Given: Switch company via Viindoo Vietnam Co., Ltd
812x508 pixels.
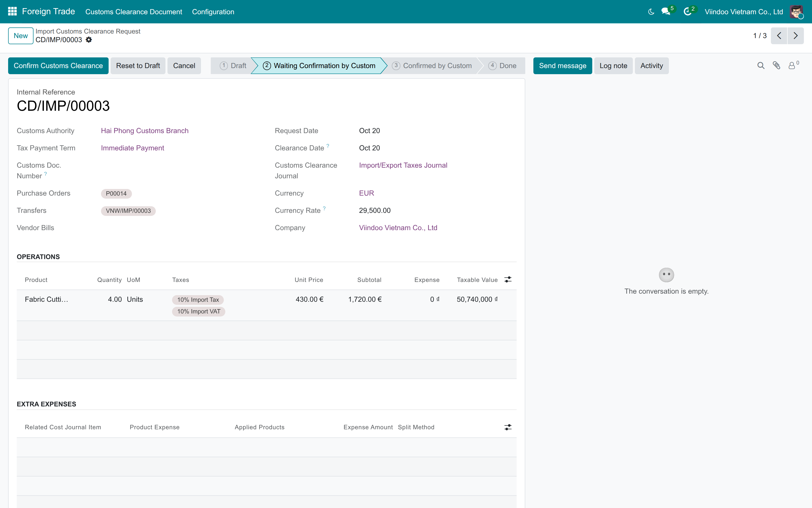Looking at the screenshot, I should click(743, 12).
